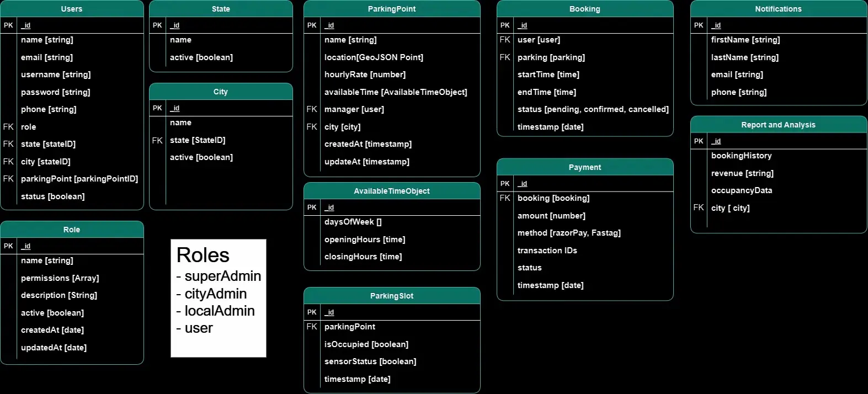Screen dimensions: 868x394
Task: Select the Users table header
Action: click(x=72, y=9)
